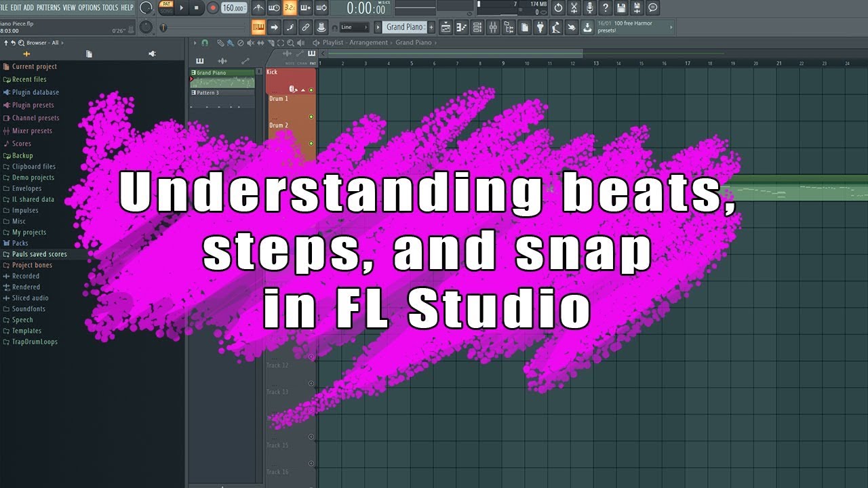Viewport: 868px width, 488px height.
Task: Select the Grand Piano pattern in picker
Action: pyautogui.click(x=222, y=79)
